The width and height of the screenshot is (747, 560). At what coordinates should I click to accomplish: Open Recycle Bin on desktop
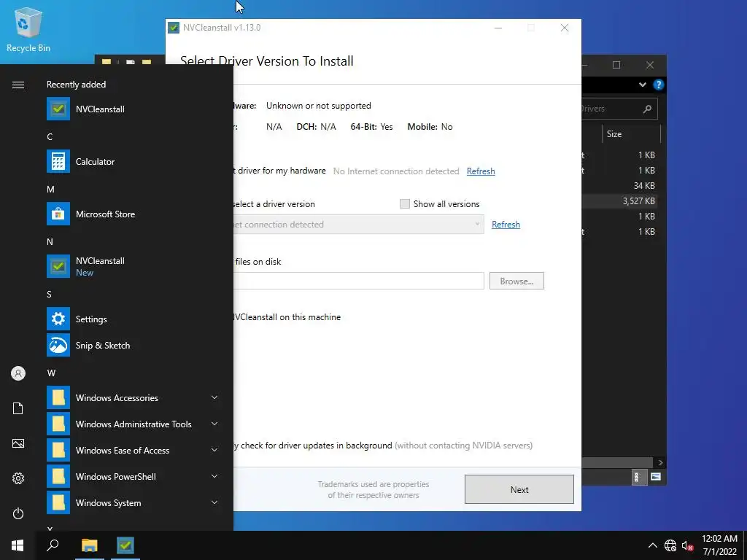[28, 29]
